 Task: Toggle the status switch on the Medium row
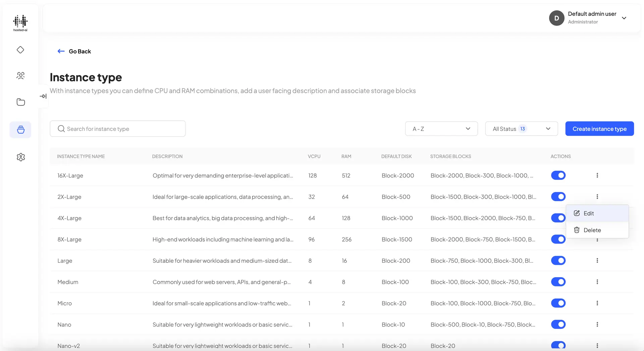(x=558, y=282)
